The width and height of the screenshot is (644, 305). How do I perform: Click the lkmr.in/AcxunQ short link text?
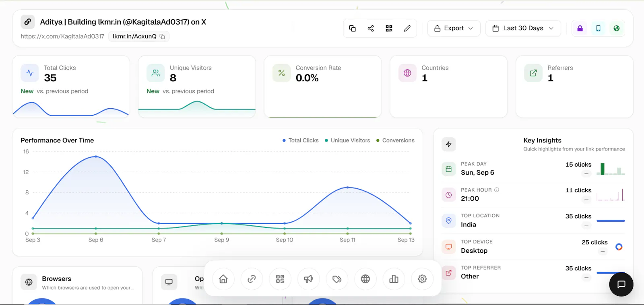(134, 37)
